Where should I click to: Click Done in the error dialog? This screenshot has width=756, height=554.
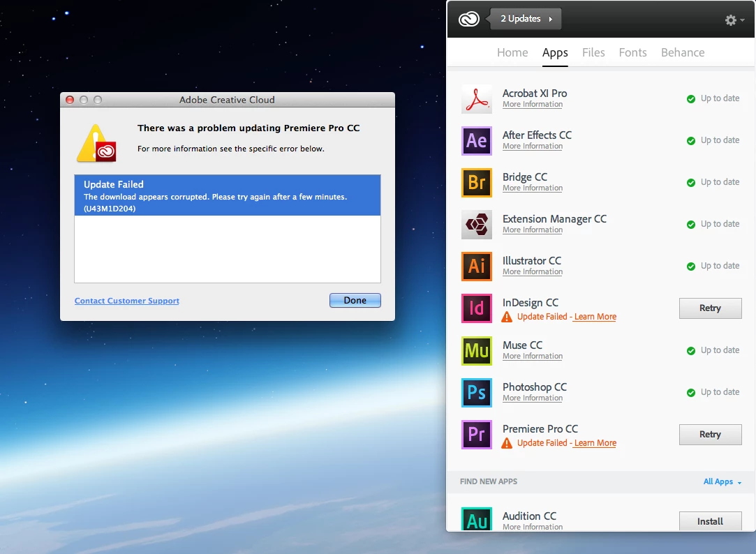(355, 300)
